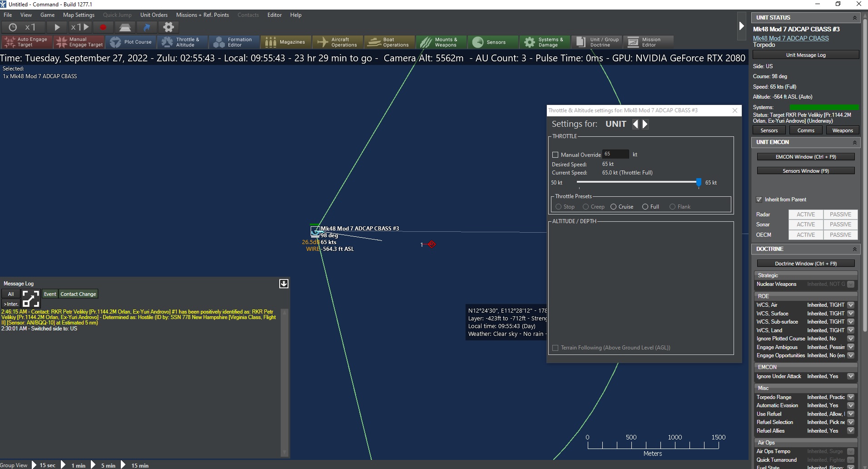
Task: Collapse the right side panel with the white arrow
Action: (741, 26)
